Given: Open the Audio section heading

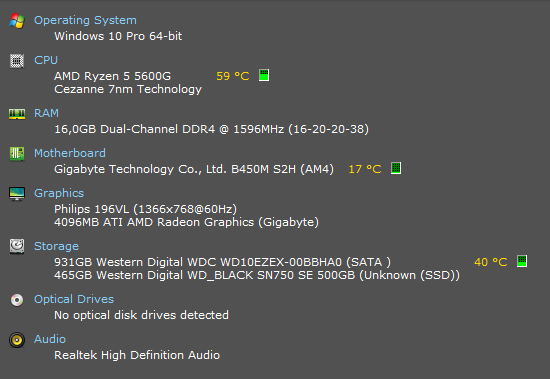Looking at the screenshot, I should (x=50, y=339).
